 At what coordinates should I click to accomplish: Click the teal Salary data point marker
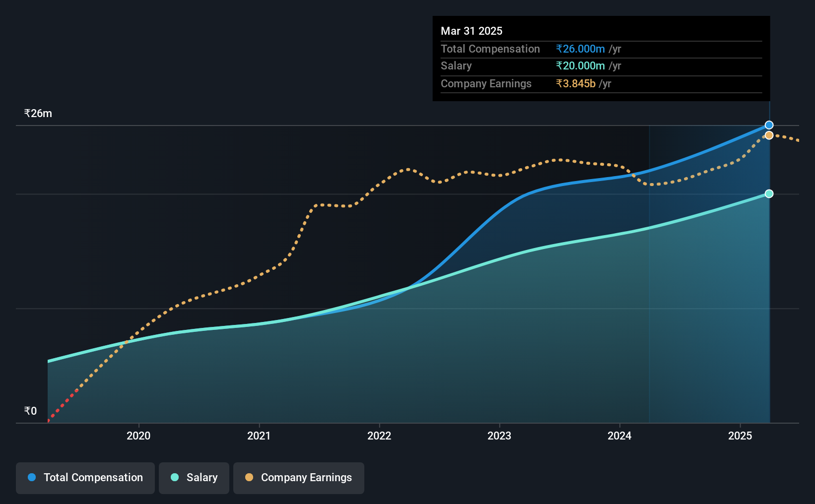click(x=769, y=193)
